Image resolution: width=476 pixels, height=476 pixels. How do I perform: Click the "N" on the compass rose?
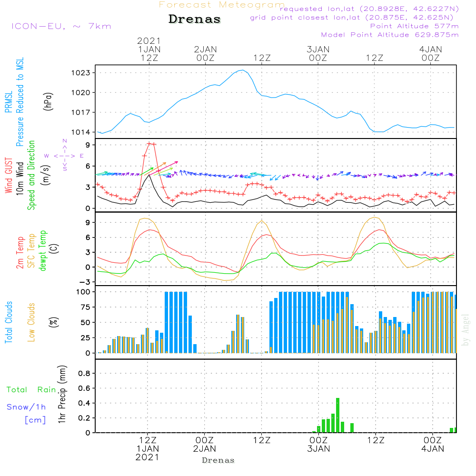pyautogui.click(x=65, y=141)
